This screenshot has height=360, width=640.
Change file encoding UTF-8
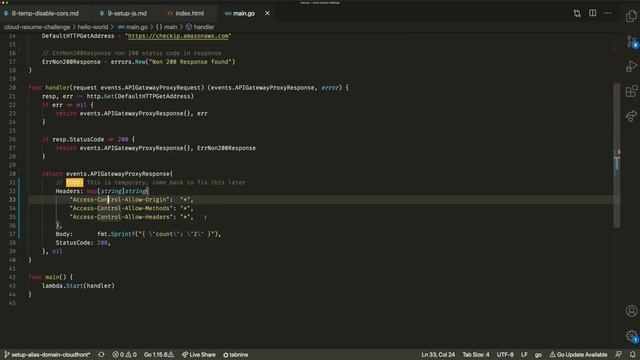(505, 355)
